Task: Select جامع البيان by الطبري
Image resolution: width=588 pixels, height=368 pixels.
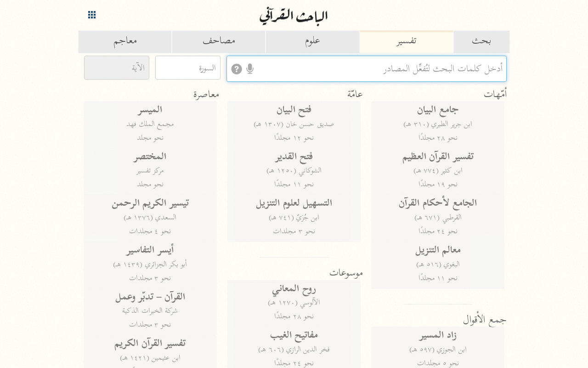Action: [438, 124]
